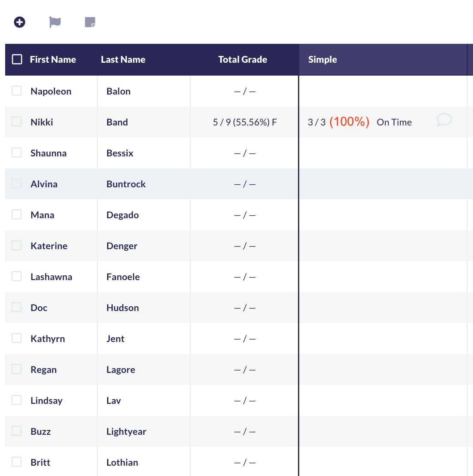Click Nikki Band's total grade 5 / 9
Viewport: 473px width, 476px height.
244,122
